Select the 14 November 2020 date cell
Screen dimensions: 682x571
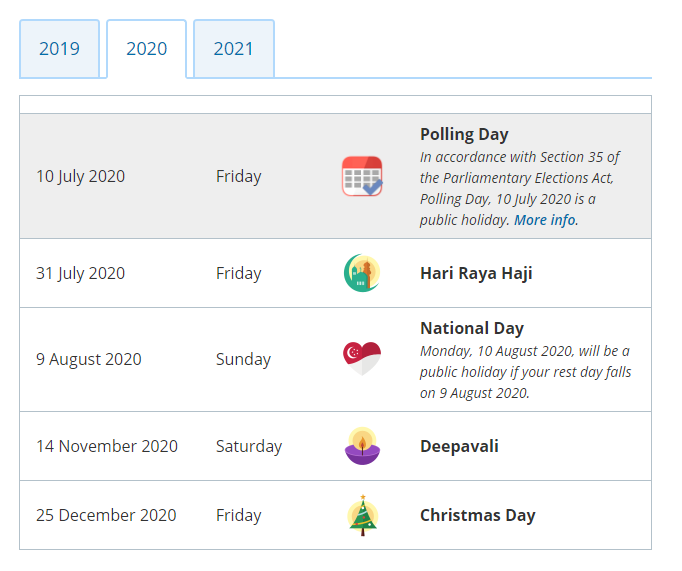(x=107, y=446)
